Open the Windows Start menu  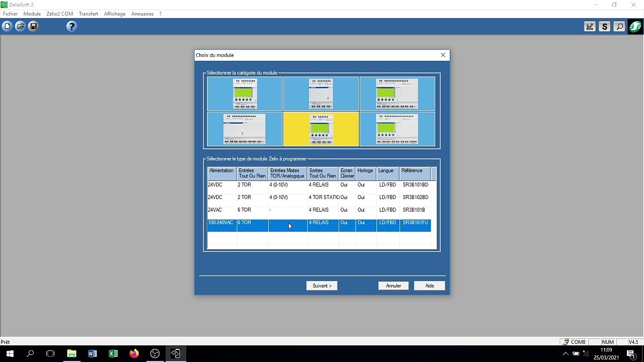point(10,353)
